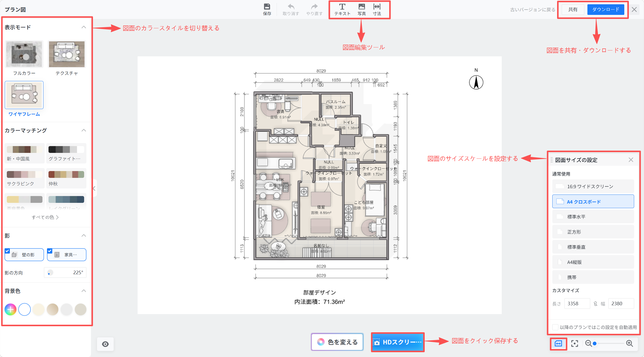Toggle the 壁の影 checkbox
The width and height of the screenshot is (644, 357).
coord(7,251)
